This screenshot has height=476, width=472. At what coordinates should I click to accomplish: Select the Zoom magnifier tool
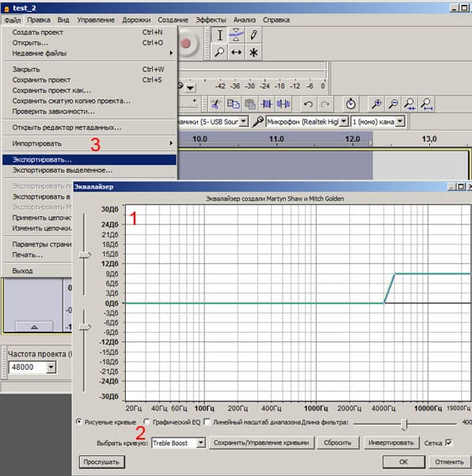(x=219, y=52)
